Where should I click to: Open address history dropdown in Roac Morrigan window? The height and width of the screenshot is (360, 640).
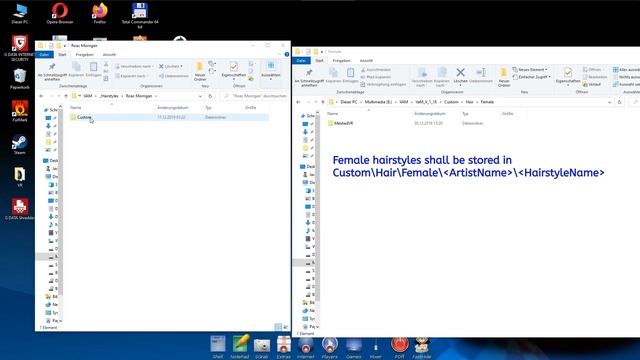pos(200,96)
